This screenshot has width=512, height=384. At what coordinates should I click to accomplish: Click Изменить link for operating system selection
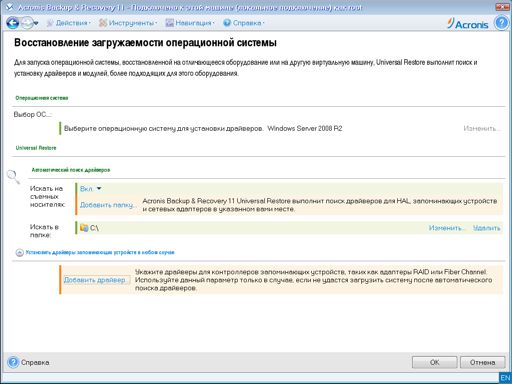tap(482, 128)
